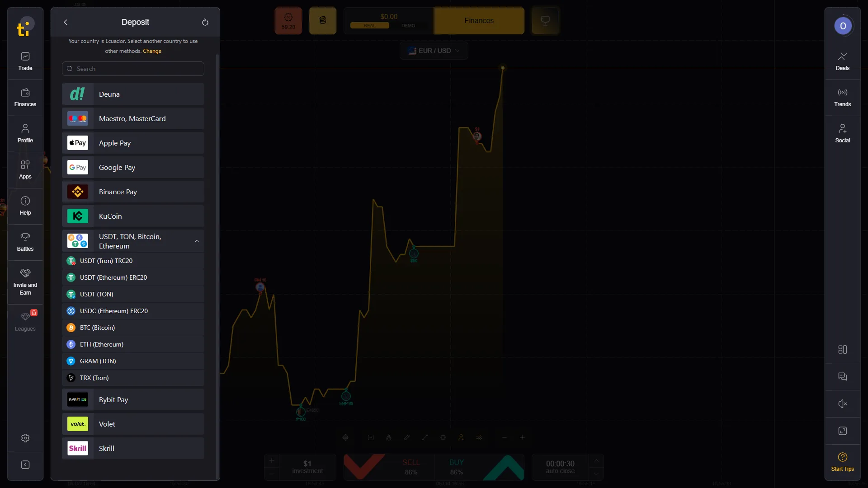Viewport: 868px width, 488px height.
Task: Select TRX (Tron) option
Action: [x=133, y=378]
